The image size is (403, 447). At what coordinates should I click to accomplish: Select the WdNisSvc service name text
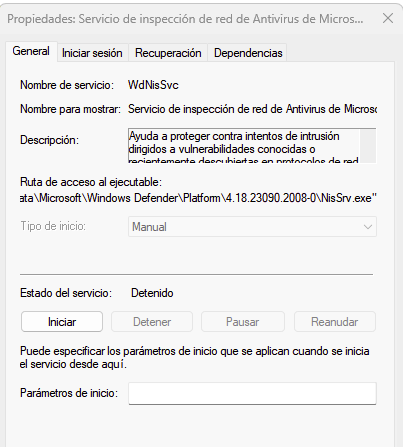[153, 85]
